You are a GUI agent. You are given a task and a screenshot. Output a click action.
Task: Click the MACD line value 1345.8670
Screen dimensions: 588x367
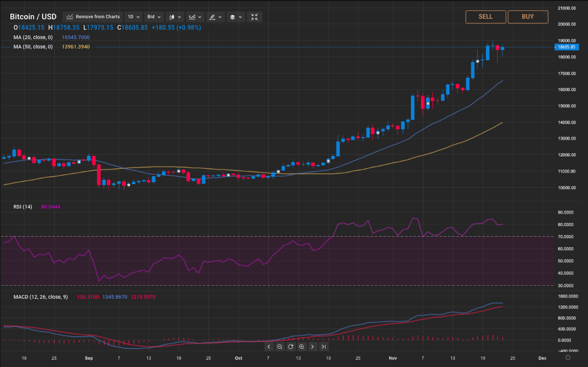pyautogui.click(x=115, y=297)
